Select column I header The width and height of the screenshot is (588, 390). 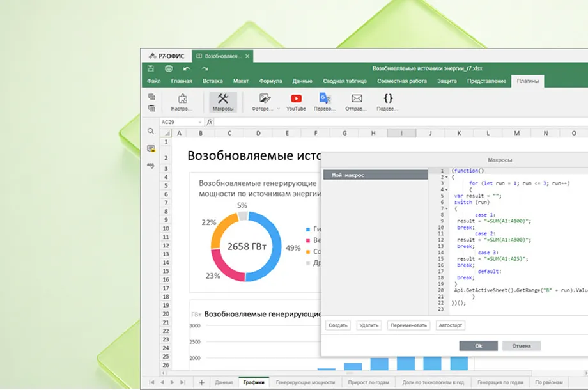[401, 133]
